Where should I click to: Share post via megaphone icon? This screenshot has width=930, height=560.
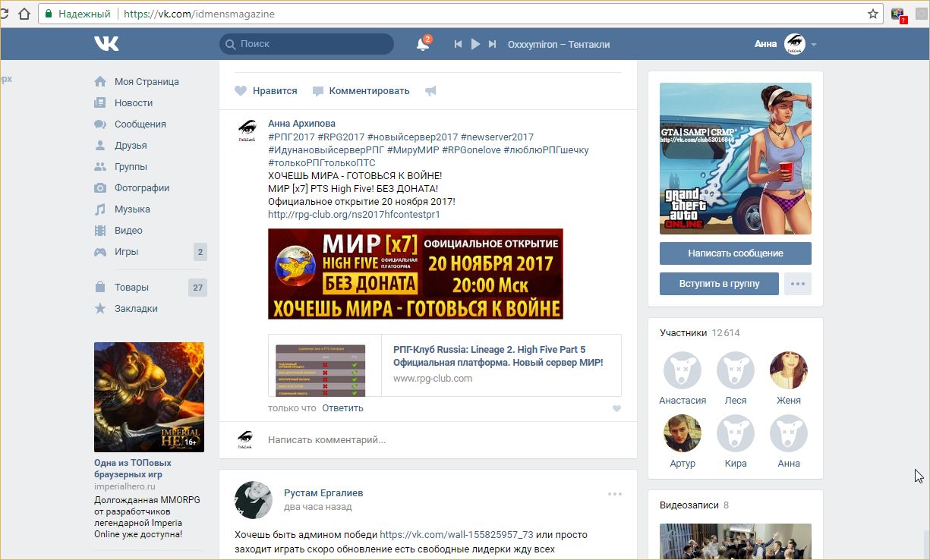pos(430,91)
